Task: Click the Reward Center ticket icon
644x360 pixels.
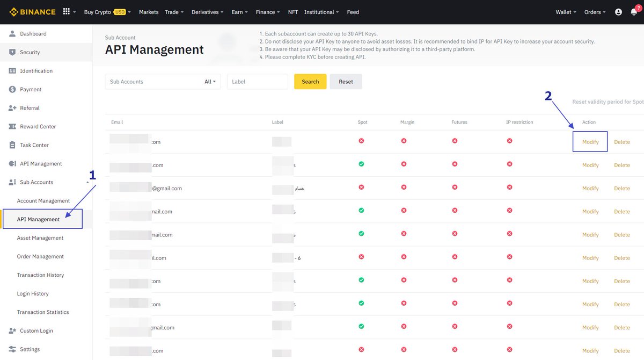Action: pyautogui.click(x=12, y=126)
